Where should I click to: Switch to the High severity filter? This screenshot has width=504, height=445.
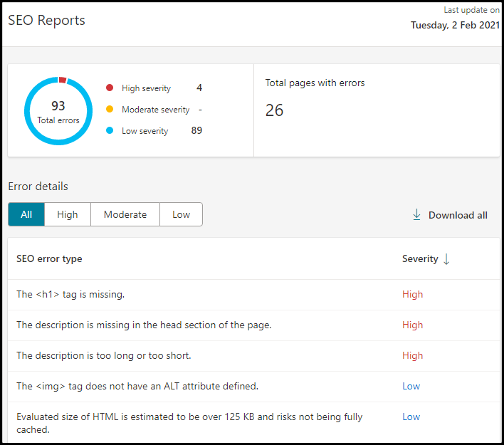click(68, 214)
